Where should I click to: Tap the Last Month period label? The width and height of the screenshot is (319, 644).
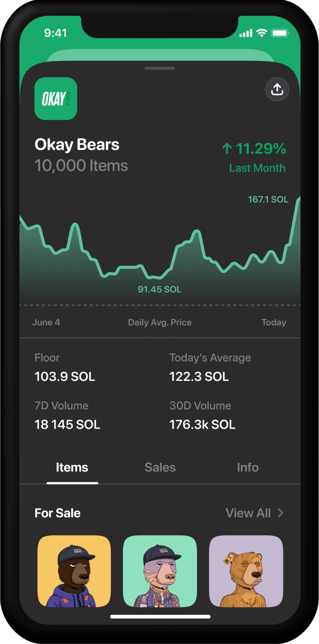tap(257, 168)
